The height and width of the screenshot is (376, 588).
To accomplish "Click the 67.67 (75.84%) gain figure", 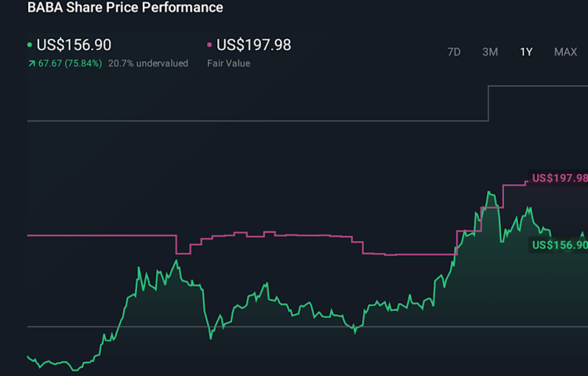I will [x=69, y=63].
